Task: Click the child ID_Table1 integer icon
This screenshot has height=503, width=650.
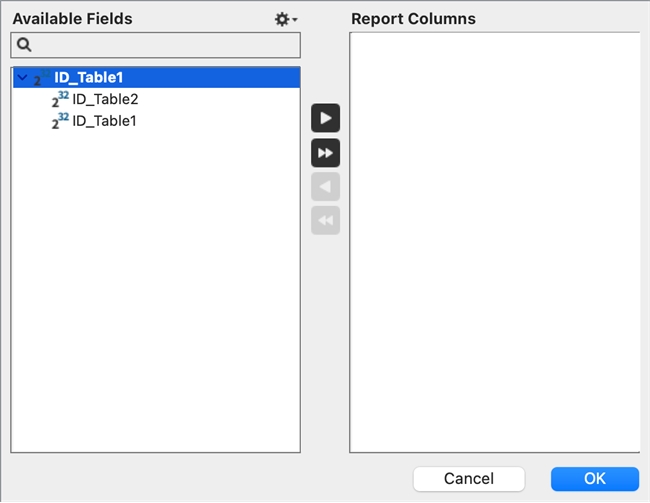Action: click(60, 121)
